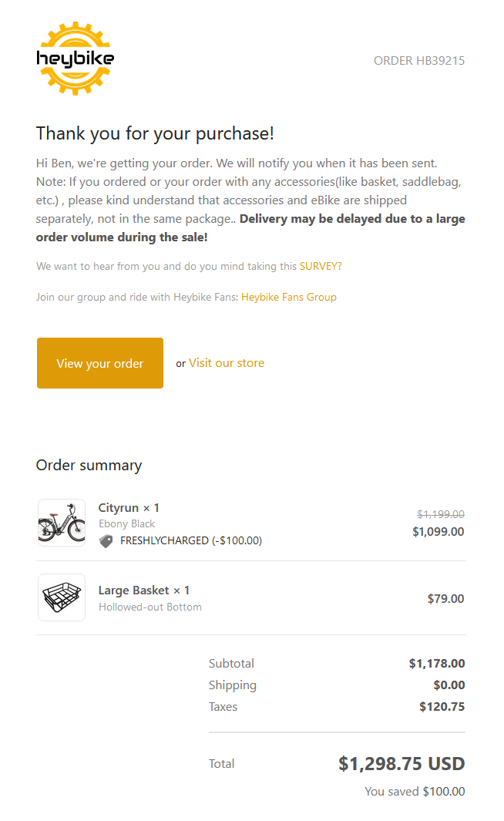Click the Large Basket × 1 title
Screen dimensions: 504x821
144,591
